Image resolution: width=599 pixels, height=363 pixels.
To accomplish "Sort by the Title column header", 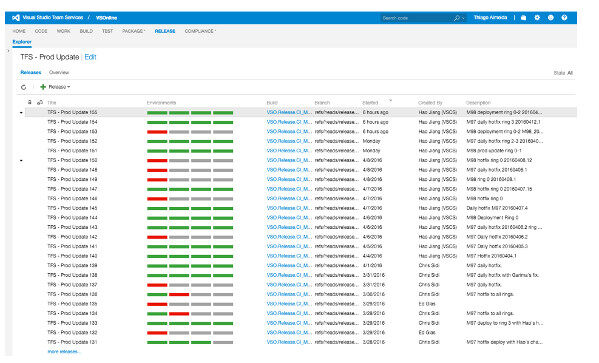I will pyautogui.click(x=52, y=103).
